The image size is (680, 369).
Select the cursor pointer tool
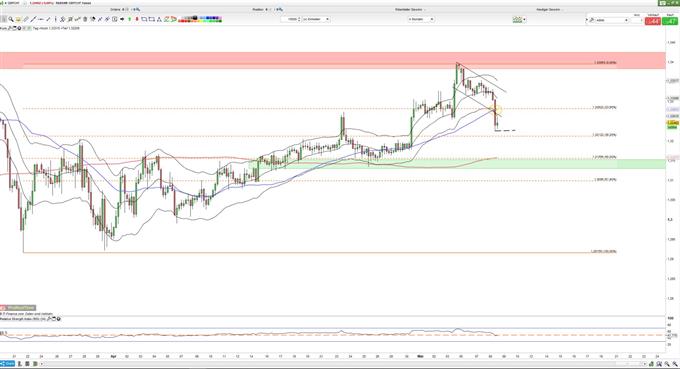tap(3, 19)
